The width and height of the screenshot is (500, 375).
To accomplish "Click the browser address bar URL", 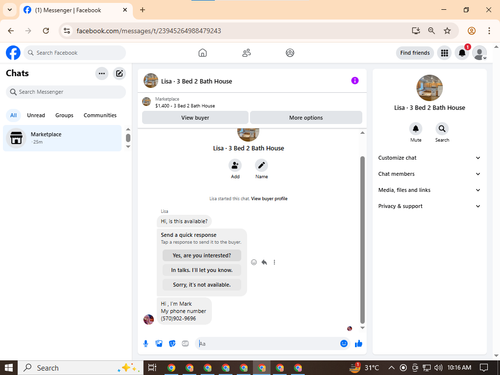I will [149, 31].
